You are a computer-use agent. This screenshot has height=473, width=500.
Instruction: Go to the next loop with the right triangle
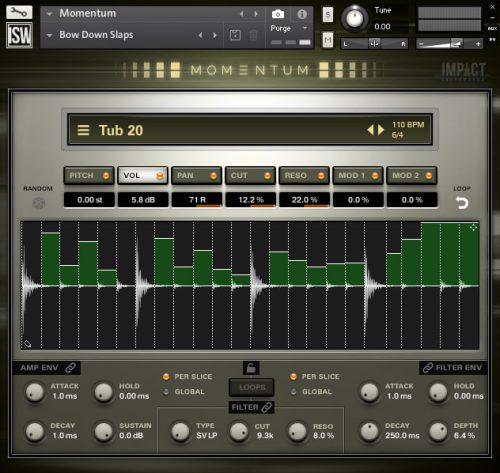381,130
